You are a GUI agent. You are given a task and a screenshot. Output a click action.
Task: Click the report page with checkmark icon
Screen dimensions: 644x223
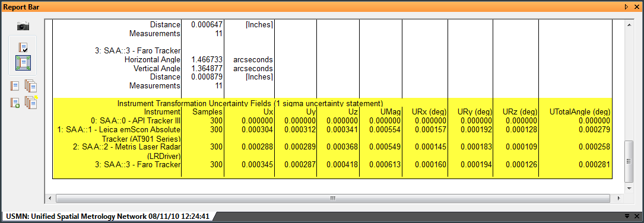click(23, 47)
